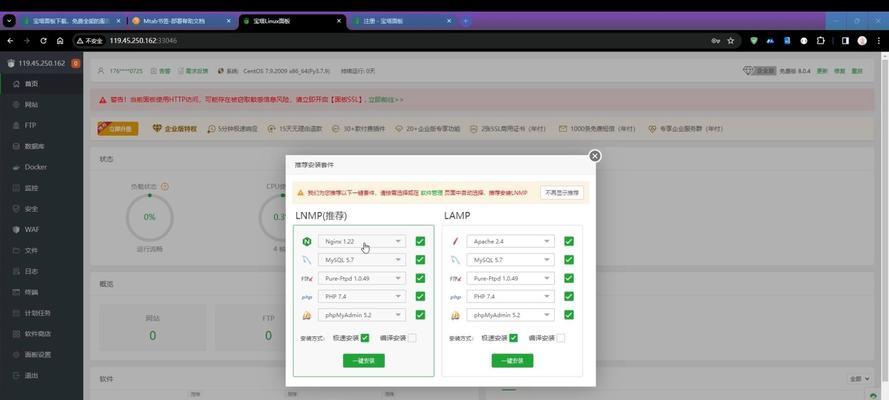Click the PHP icon in LAMP panel
Viewport: 889px width, 400px height.
[455, 297]
